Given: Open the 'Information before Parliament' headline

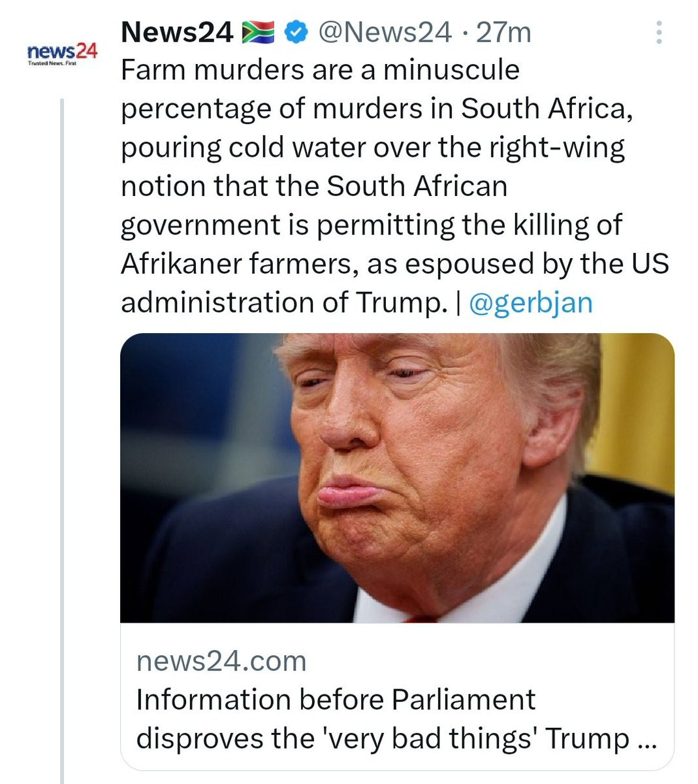Looking at the screenshot, I should click(x=336, y=700).
